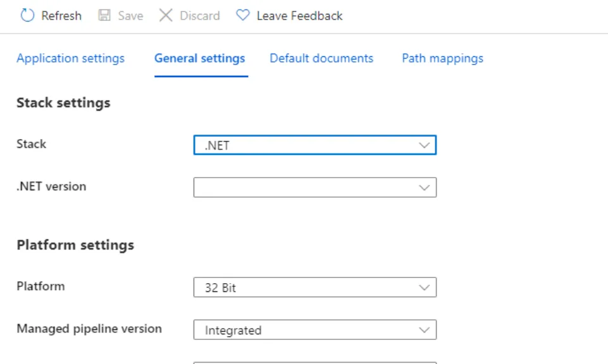
Task: Click the X Discard icon
Action: 166,16
